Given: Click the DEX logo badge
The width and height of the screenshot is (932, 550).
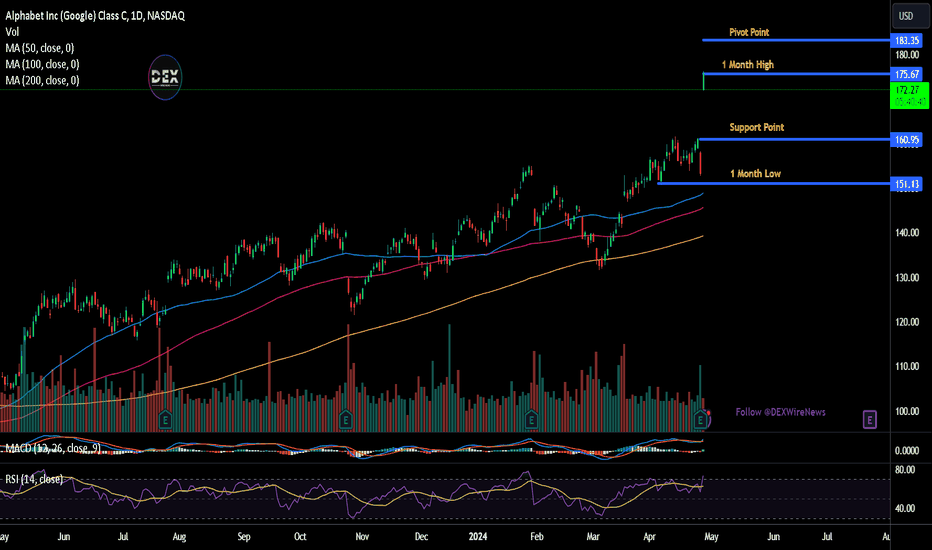Looking at the screenshot, I should (x=165, y=77).
